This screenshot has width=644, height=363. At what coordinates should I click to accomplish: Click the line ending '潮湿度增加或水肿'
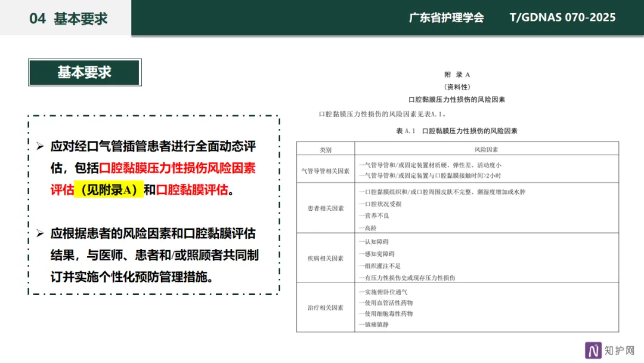(442, 192)
